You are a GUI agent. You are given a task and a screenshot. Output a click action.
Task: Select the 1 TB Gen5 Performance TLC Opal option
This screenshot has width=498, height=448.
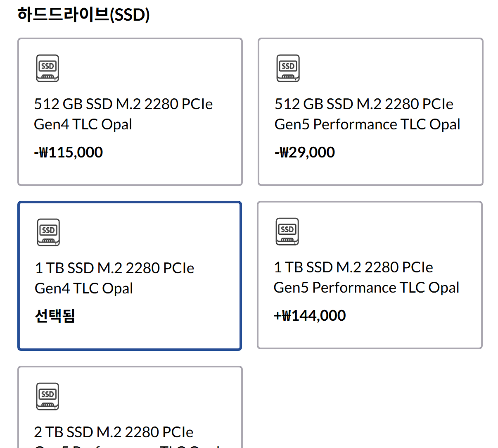tap(370, 275)
